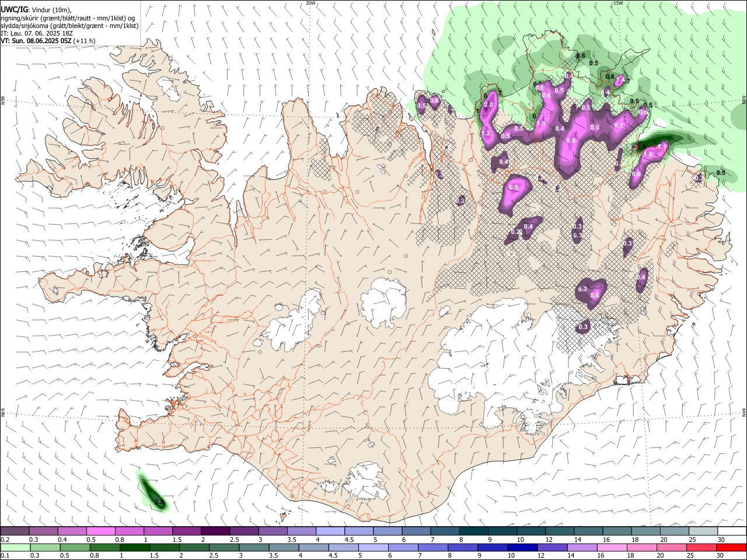Click the 'rigning/skúrir' legend description line
Image resolution: width=747 pixels, height=560 pixels.
pyautogui.click(x=68, y=18)
